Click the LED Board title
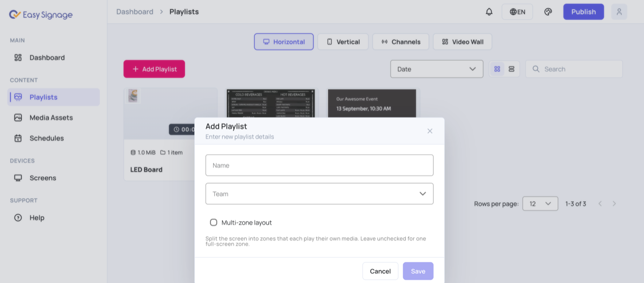 click(147, 170)
